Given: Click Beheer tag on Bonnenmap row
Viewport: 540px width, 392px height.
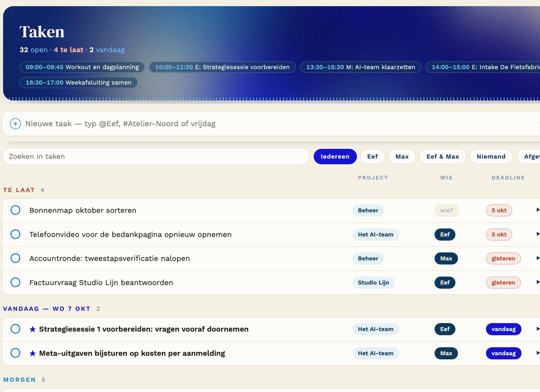Looking at the screenshot, I should (x=368, y=211).
